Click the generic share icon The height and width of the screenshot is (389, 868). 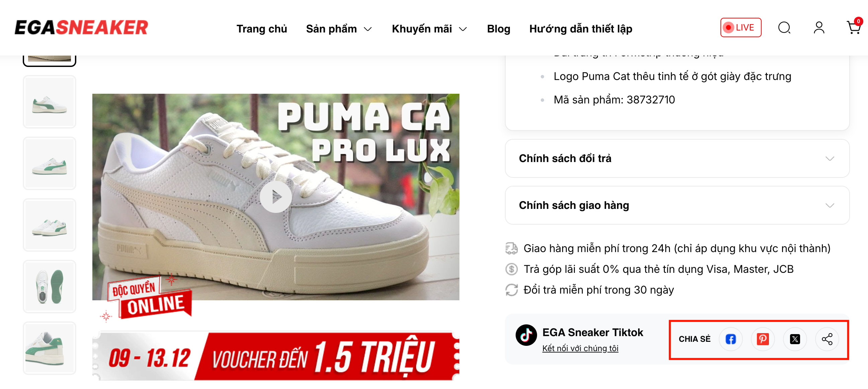827,339
